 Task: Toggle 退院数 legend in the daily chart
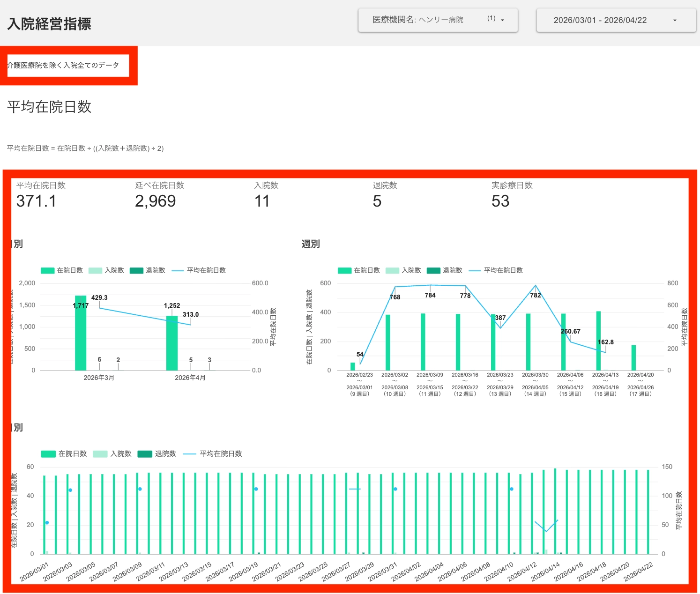coord(157,453)
